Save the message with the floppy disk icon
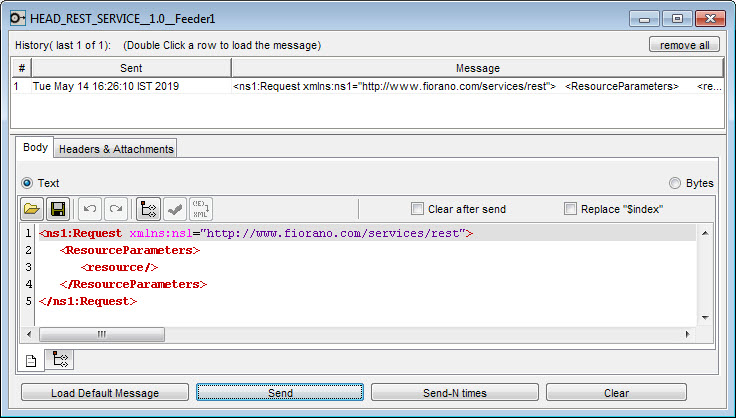This screenshot has height=418, width=736. (x=58, y=209)
